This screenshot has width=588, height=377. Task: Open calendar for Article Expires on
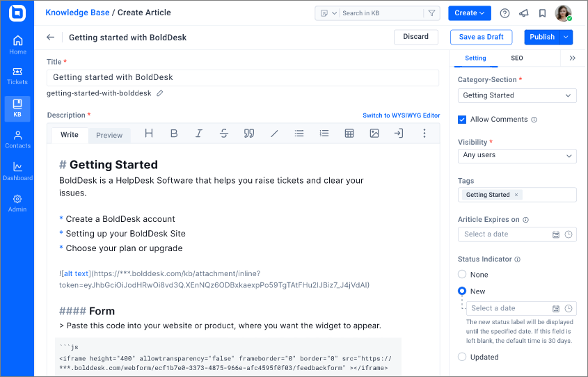(x=556, y=234)
